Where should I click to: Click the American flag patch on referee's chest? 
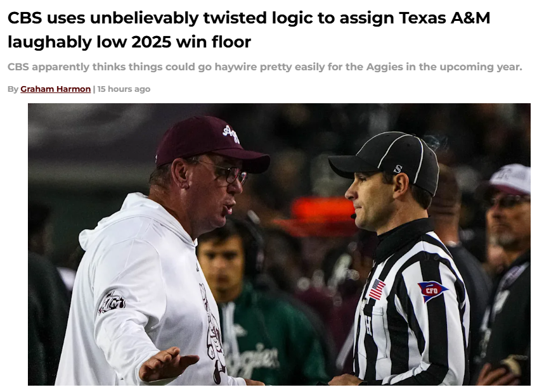(x=377, y=290)
